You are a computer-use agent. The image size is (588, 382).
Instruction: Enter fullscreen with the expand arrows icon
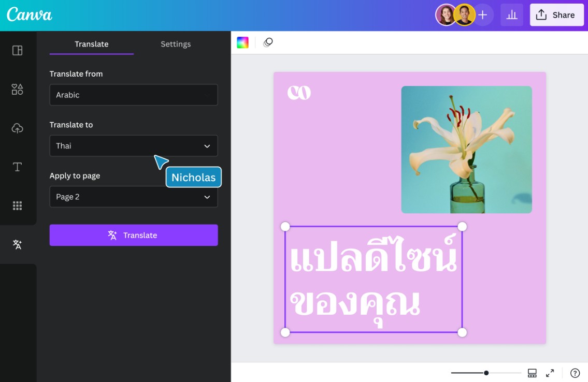click(550, 373)
